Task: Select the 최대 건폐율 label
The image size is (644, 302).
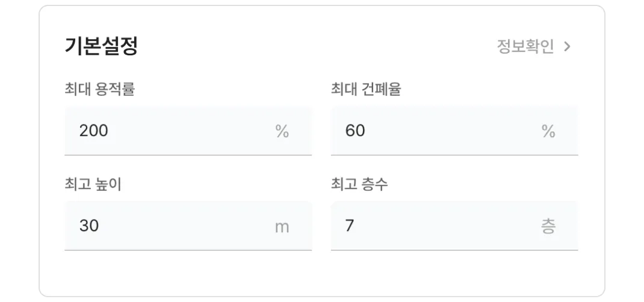Action: tap(366, 89)
